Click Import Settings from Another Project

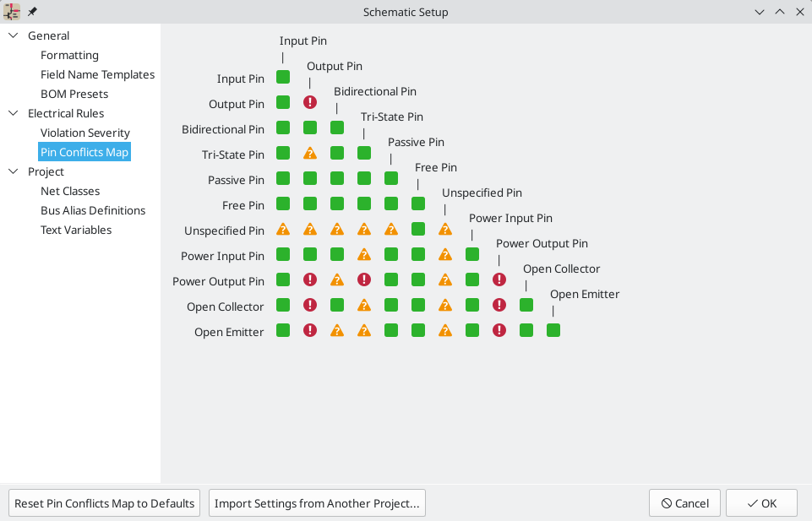coord(317,502)
